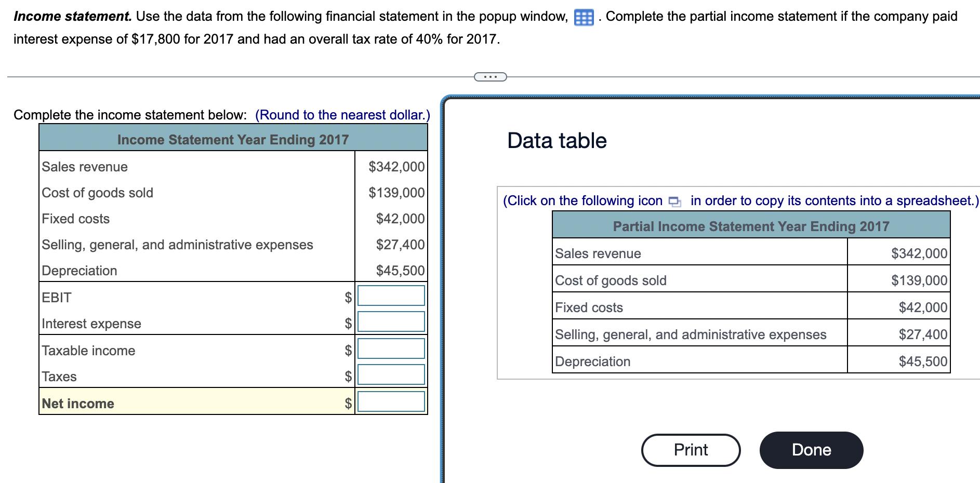The image size is (980, 483).
Task: Click the Print button
Action: [x=691, y=450]
